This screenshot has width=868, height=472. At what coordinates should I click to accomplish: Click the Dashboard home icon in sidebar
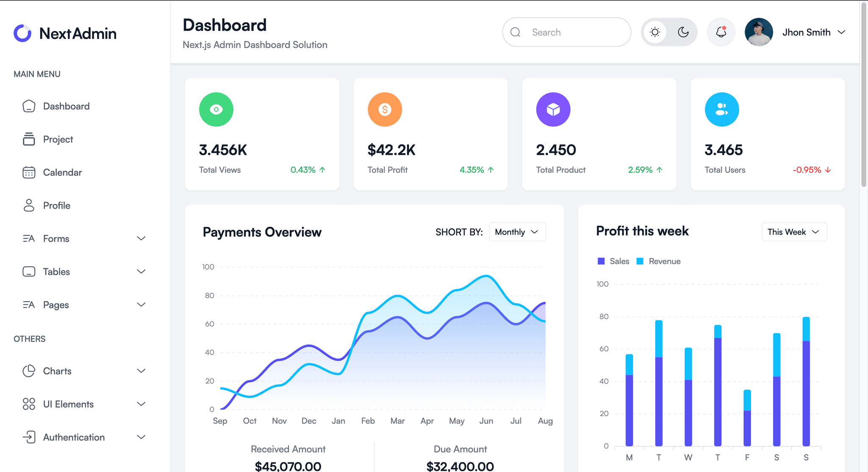(x=29, y=106)
